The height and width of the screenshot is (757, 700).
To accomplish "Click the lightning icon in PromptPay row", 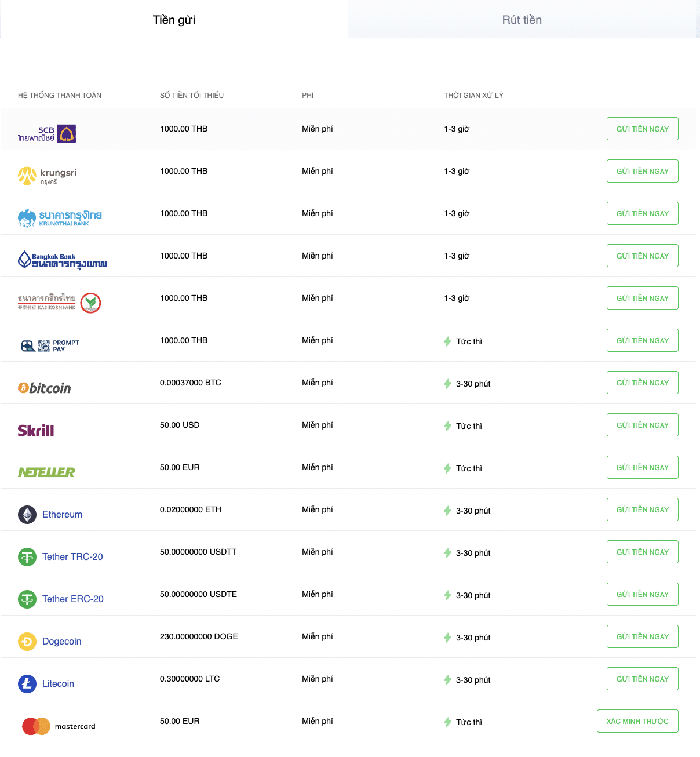I will (447, 341).
